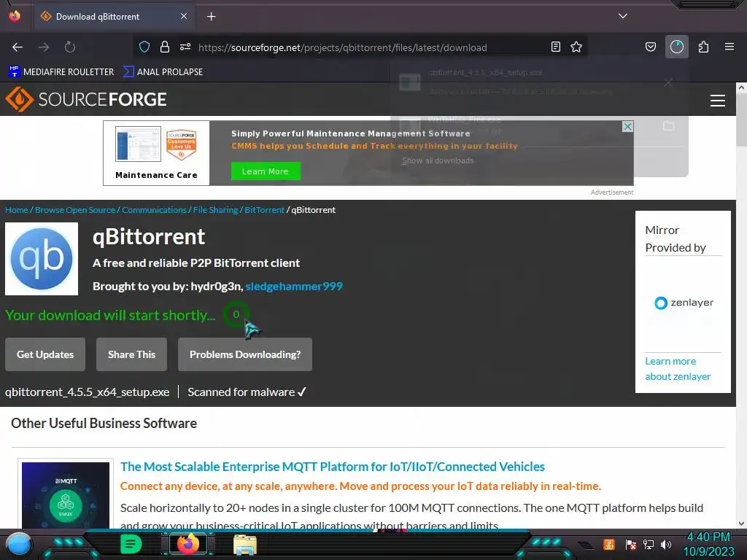Open Browse Open Source breadcrumb
The height and width of the screenshot is (560, 747).
pyautogui.click(x=75, y=210)
